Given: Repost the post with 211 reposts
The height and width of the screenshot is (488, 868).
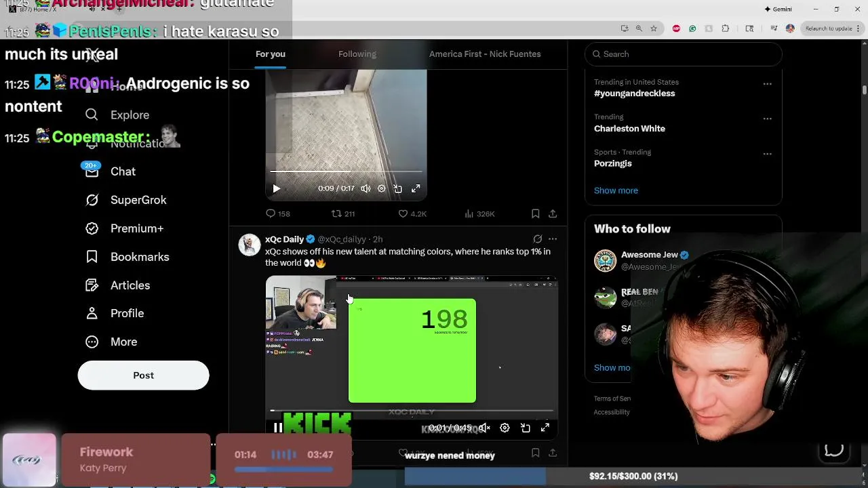Looking at the screenshot, I should tap(342, 213).
